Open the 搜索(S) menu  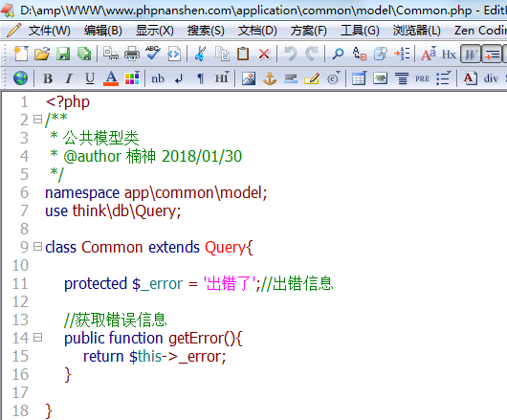tap(206, 31)
